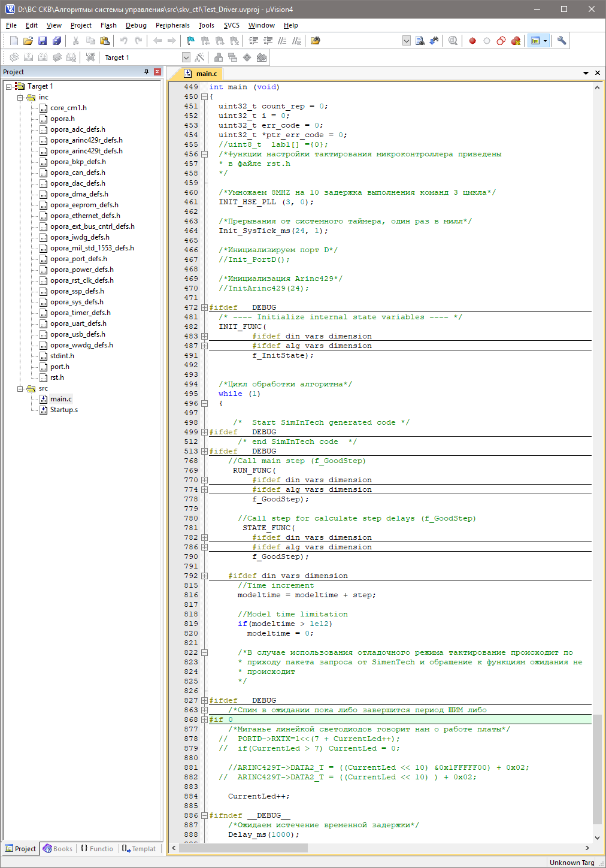Open Configuration wrench icon
This screenshot has width=606, height=868.
[562, 41]
